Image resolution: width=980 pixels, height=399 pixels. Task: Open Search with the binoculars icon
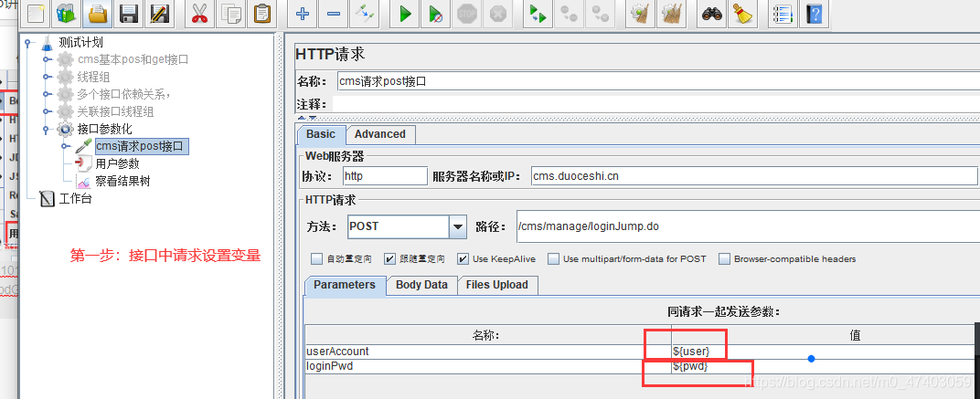[x=712, y=13]
